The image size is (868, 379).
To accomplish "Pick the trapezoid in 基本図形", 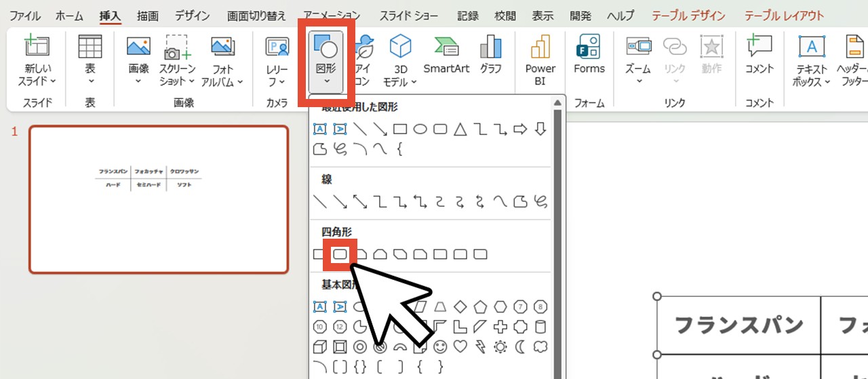I will [x=440, y=306].
